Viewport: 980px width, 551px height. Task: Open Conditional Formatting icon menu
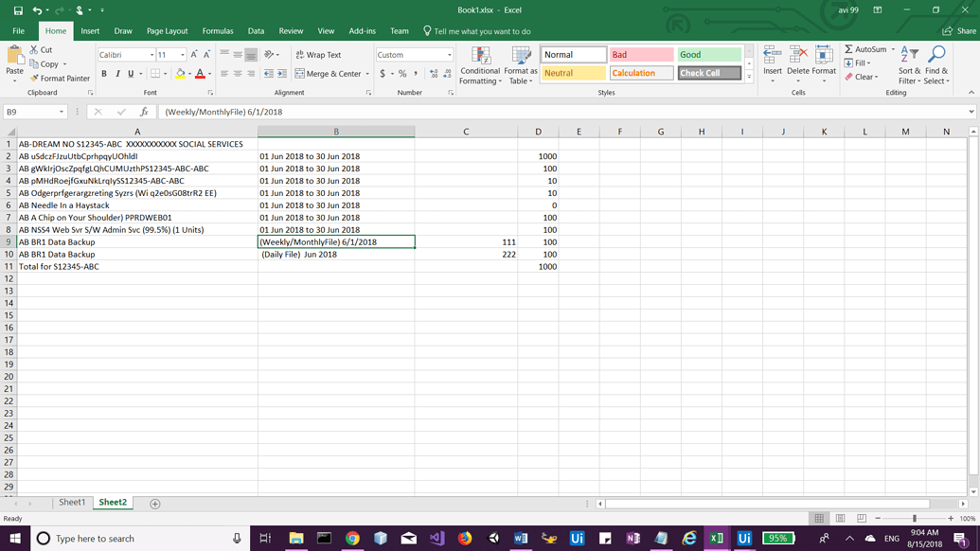(x=480, y=56)
